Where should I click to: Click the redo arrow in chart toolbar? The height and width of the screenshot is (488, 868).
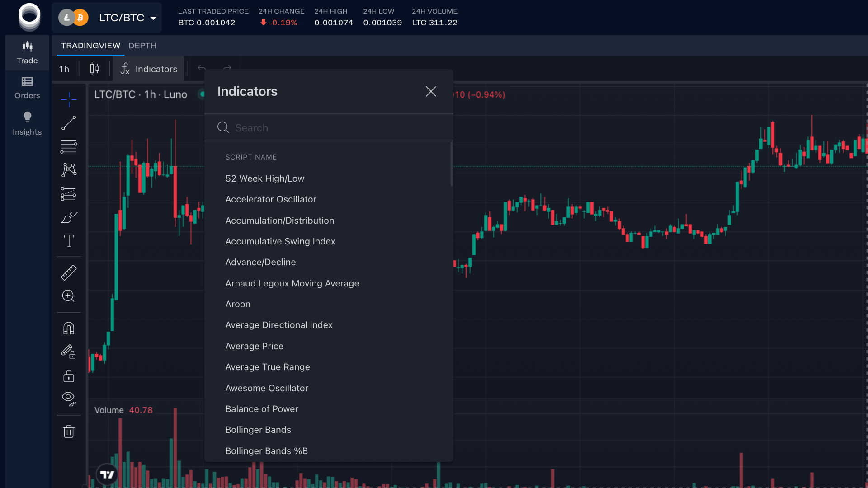click(227, 69)
